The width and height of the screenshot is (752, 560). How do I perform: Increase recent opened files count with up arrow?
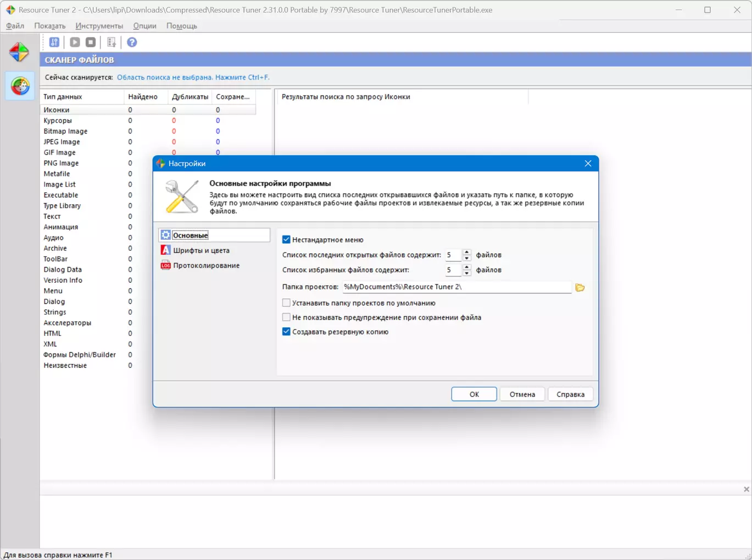point(467,252)
